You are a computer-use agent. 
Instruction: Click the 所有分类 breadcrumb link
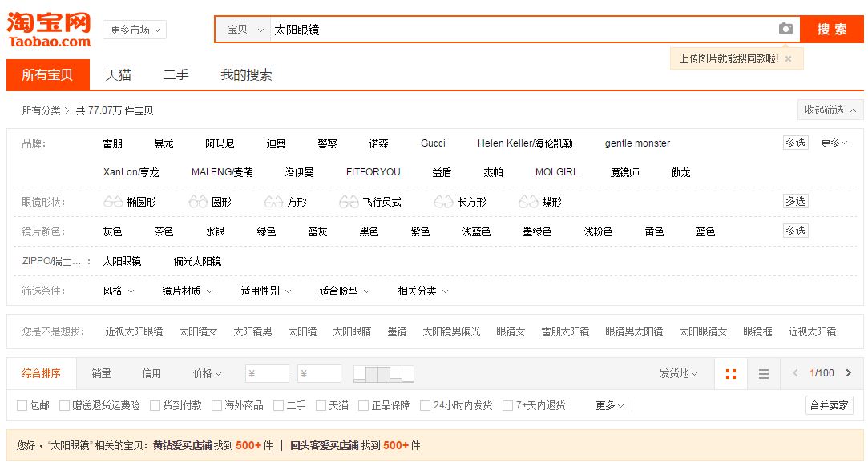(x=42, y=110)
